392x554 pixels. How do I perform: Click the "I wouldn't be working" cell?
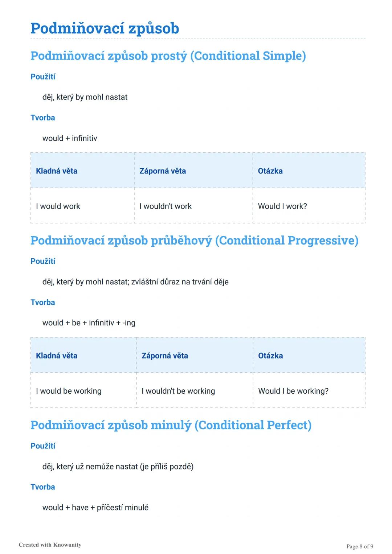coord(178,391)
